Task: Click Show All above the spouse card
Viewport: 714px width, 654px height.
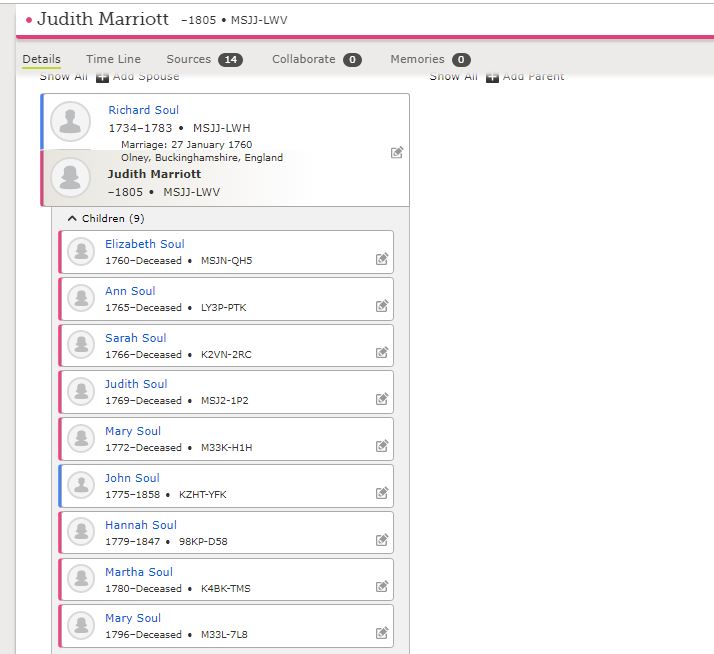Action: pos(63,77)
